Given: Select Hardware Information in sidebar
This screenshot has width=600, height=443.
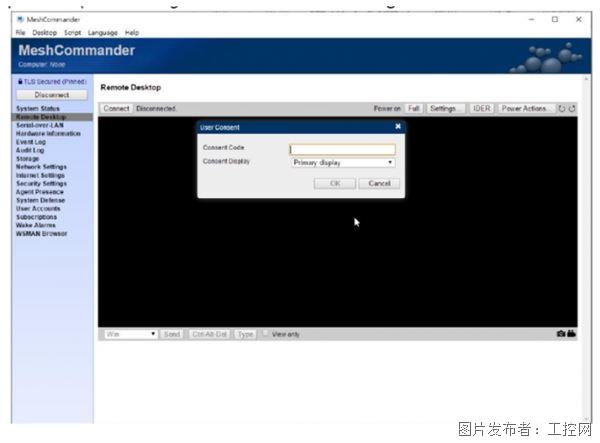Looking at the screenshot, I should 48,134.
